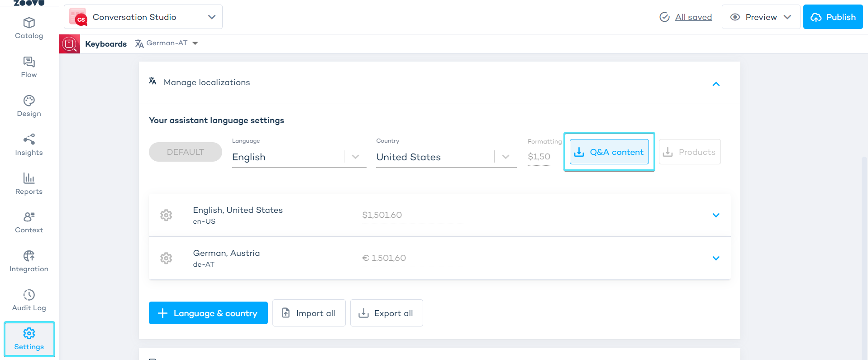Open the German-AT language switcher

pyautogui.click(x=167, y=43)
